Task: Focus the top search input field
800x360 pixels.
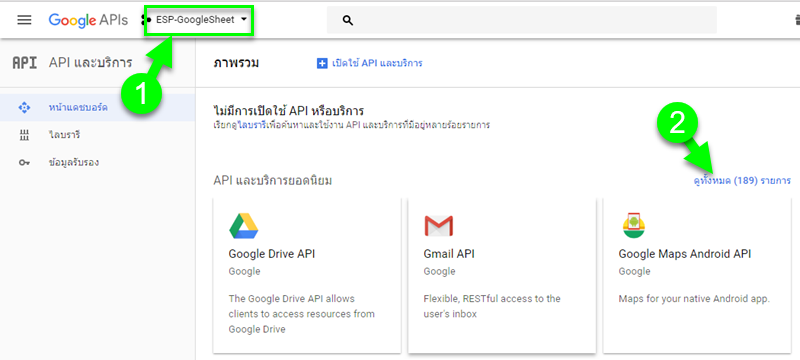Action: pyautogui.click(x=521, y=20)
